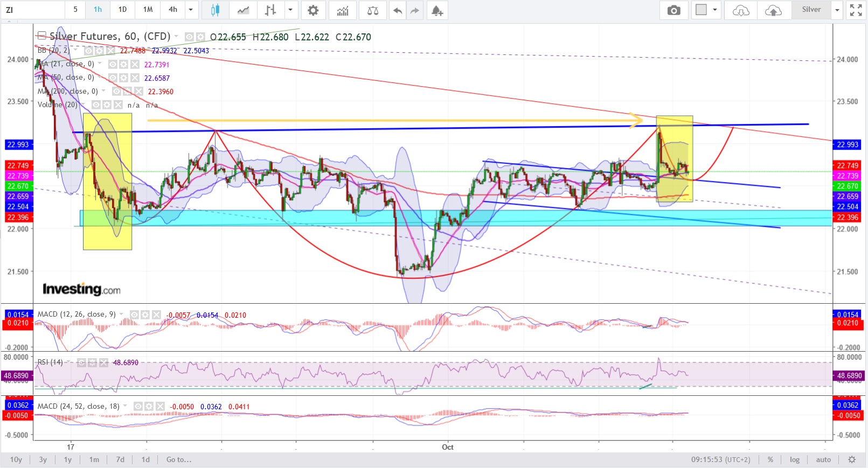Take a chart snapshot with camera icon

673,10
